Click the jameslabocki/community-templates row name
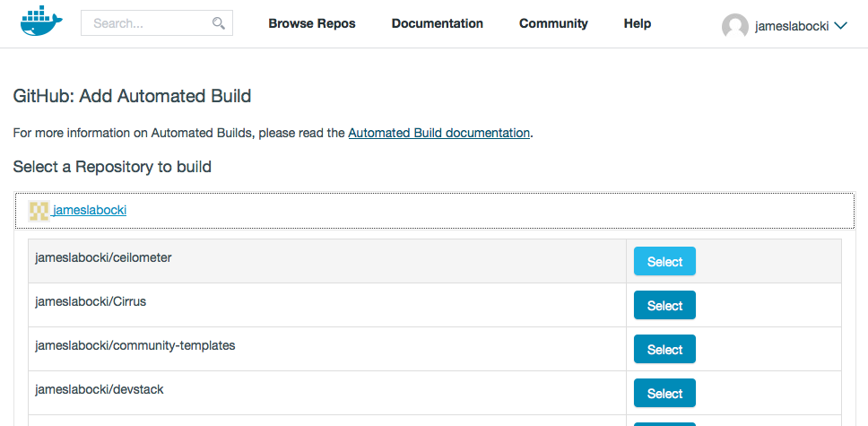The image size is (868, 426). 135,345
